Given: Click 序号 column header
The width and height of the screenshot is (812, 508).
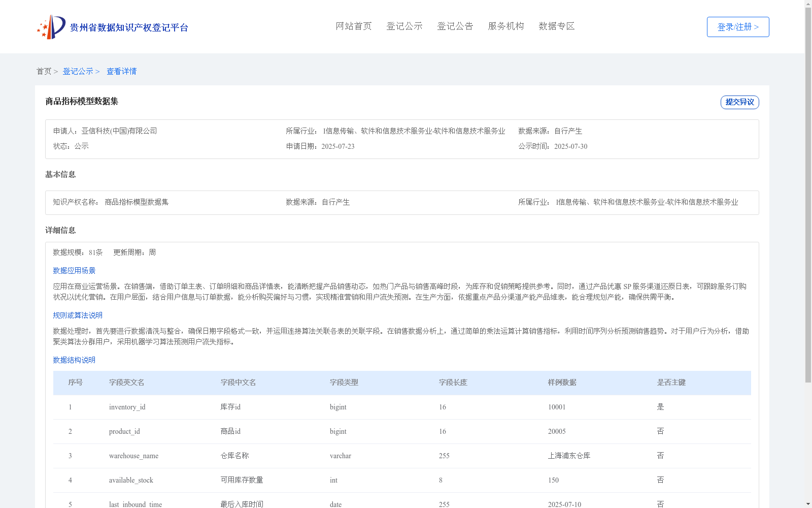Looking at the screenshot, I should (76, 383).
